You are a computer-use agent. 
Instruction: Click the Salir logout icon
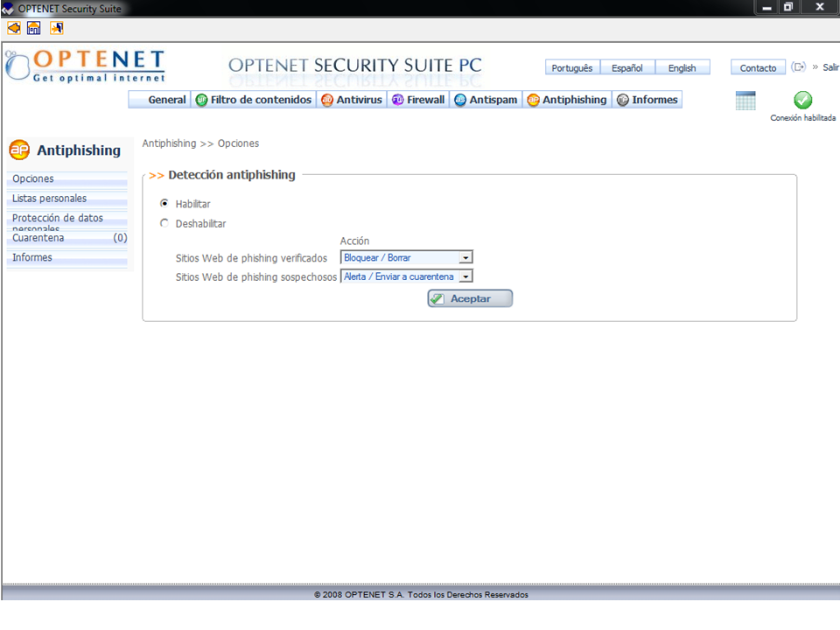(798, 67)
